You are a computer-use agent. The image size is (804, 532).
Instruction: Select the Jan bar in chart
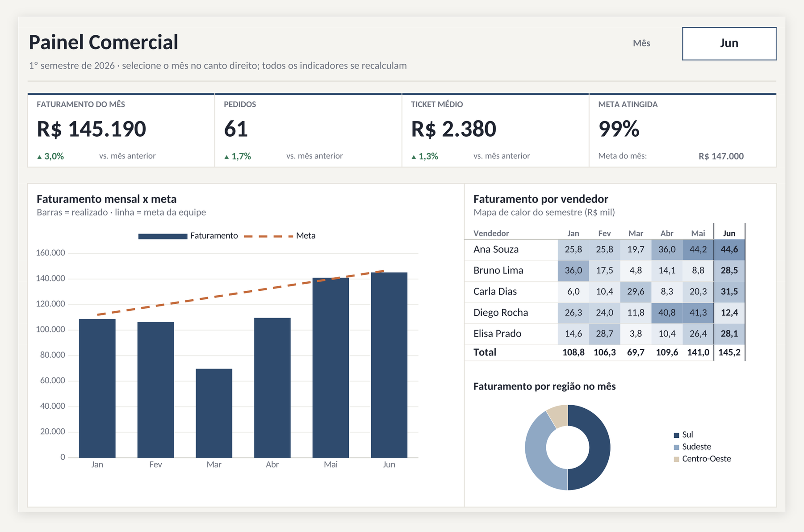[x=97, y=388]
